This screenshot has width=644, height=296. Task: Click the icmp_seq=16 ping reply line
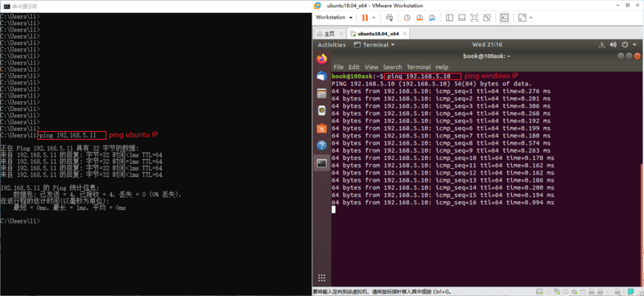(443, 203)
